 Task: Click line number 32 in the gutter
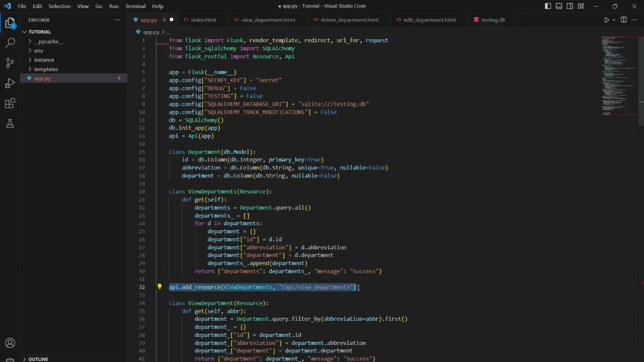click(x=142, y=287)
